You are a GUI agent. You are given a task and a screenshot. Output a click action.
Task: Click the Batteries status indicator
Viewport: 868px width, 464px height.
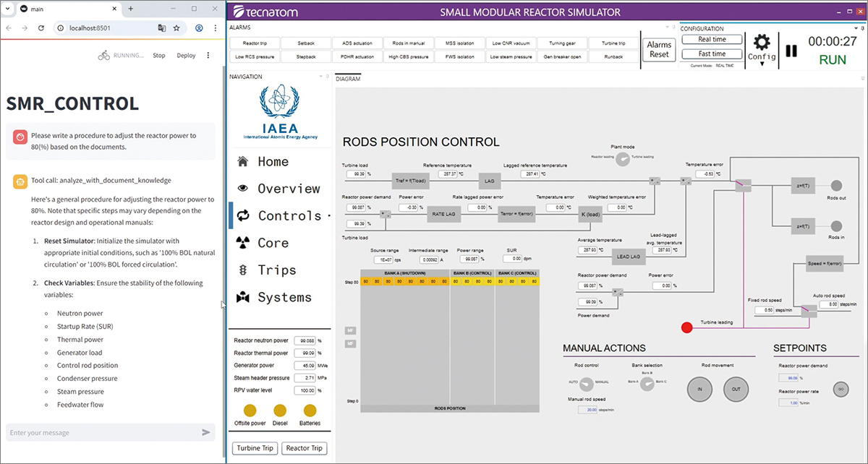(x=310, y=410)
